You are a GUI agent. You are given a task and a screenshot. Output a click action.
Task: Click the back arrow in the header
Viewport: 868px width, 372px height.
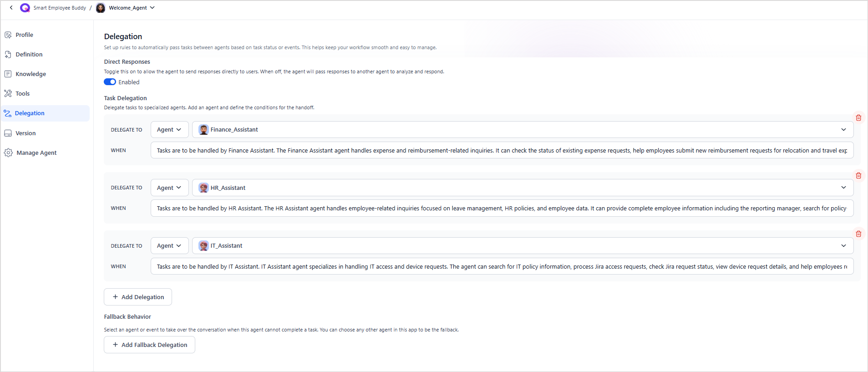(11, 8)
